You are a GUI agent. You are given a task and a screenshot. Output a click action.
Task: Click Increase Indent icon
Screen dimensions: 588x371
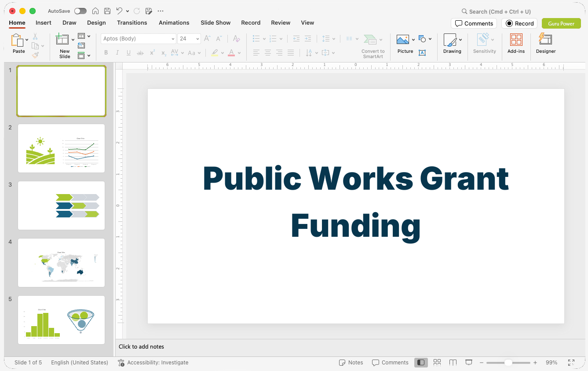[308, 39]
